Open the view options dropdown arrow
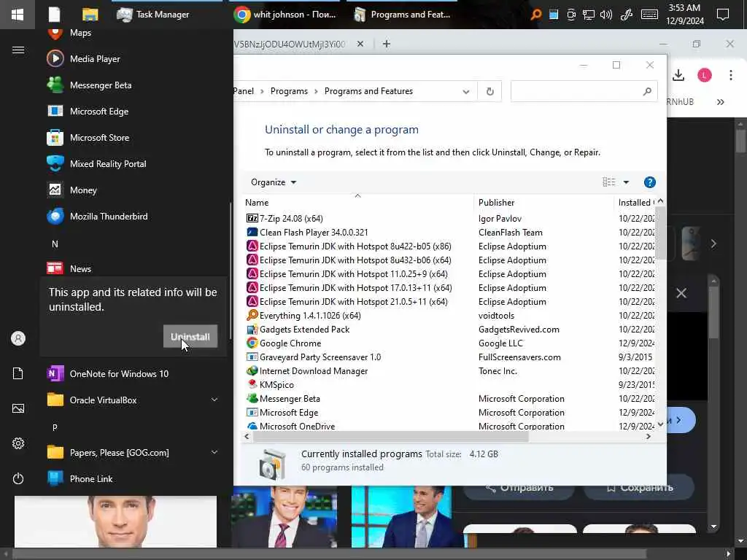Image resolution: width=747 pixels, height=560 pixels. pyautogui.click(x=626, y=182)
